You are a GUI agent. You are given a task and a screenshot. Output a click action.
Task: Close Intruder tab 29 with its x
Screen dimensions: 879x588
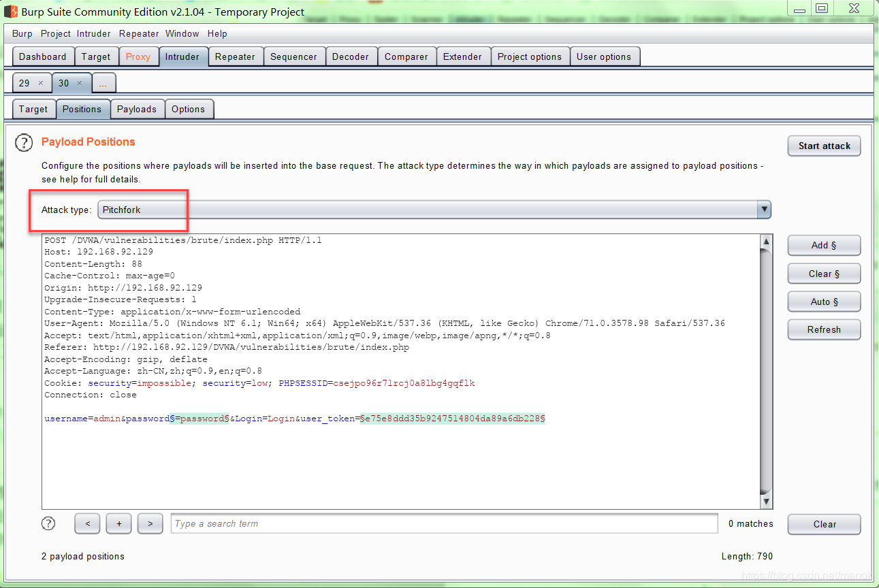pos(40,83)
